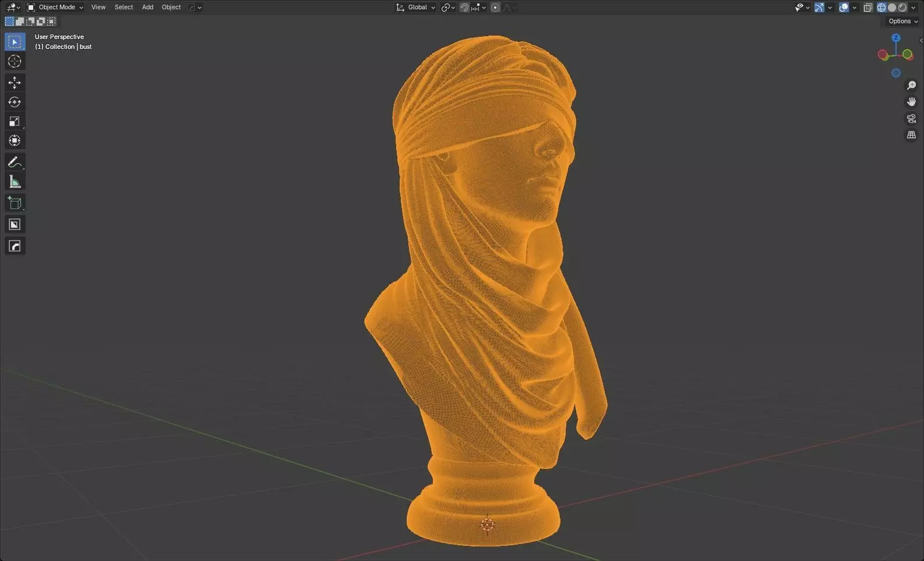Expand the gizmo settings arrow
Screen dimensions: 924x561
830,8
